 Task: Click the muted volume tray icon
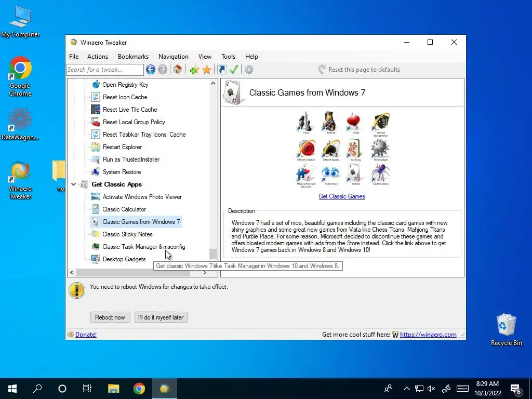point(431,389)
